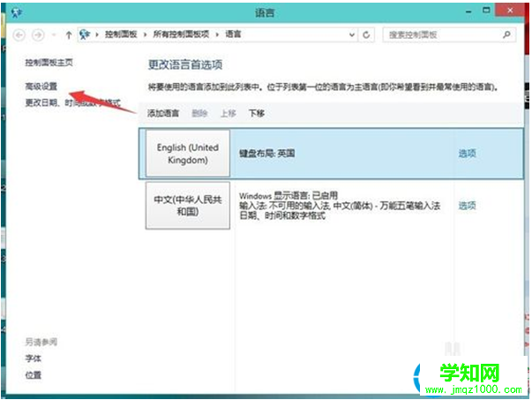
Task: Click the Forward navigation arrow
Action: pos(38,34)
